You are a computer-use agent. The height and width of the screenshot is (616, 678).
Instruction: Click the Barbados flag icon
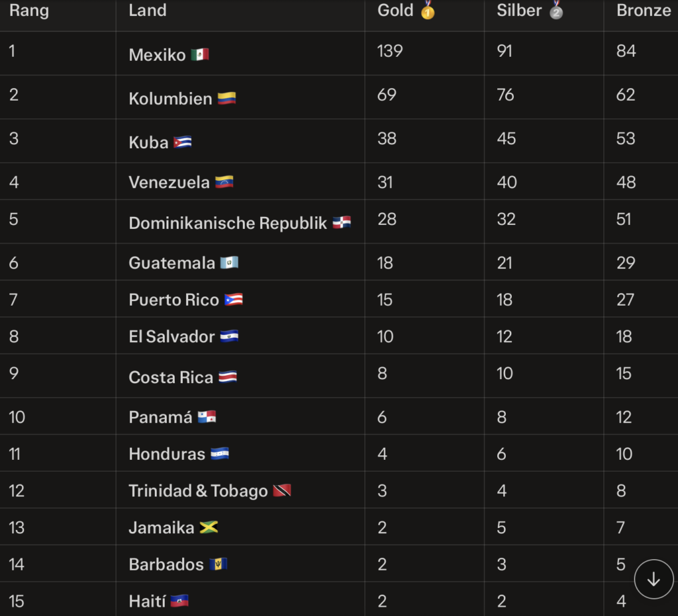tap(218, 564)
